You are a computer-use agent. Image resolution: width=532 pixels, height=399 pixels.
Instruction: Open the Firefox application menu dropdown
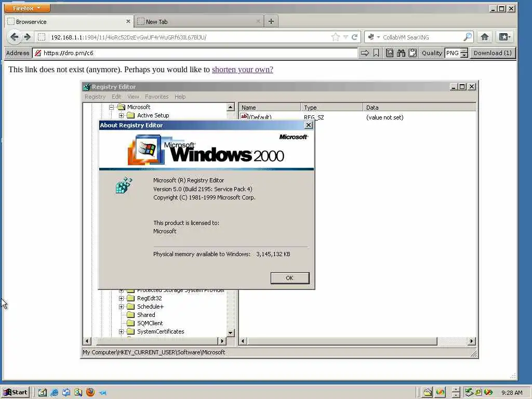click(x=27, y=8)
